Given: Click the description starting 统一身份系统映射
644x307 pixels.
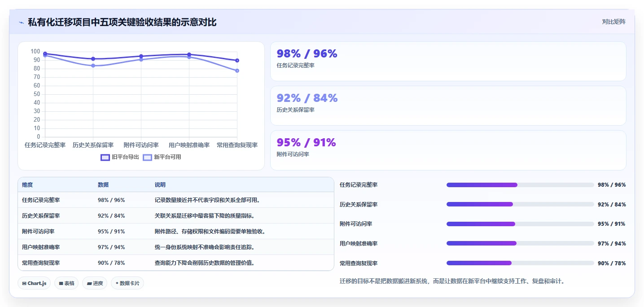Looking at the screenshot, I should click(x=205, y=247).
